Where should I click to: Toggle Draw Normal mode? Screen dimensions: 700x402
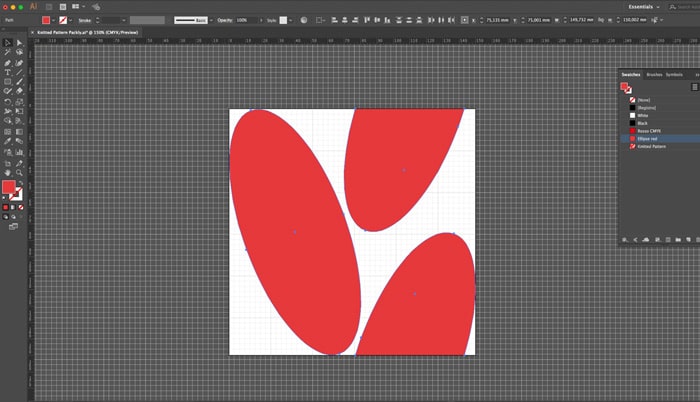[x=5, y=217]
